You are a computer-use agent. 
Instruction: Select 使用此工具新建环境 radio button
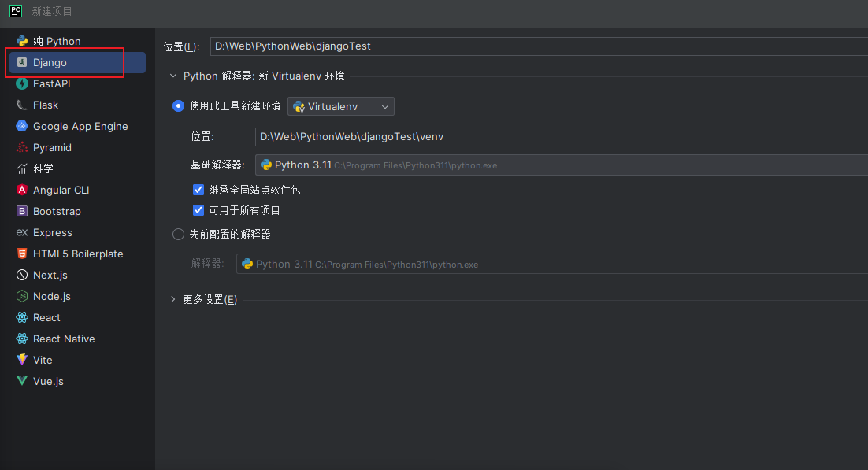tap(178, 105)
